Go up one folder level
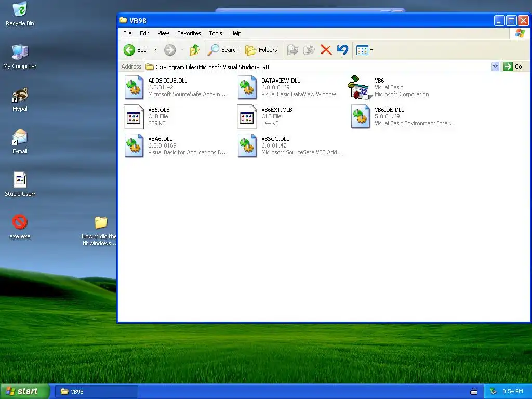 click(x=194, y=50)
